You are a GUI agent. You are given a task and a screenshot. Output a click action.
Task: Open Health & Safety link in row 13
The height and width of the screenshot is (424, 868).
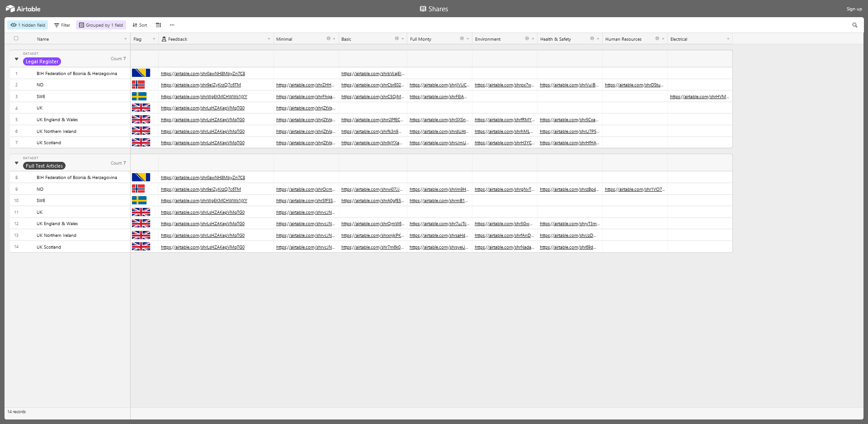[568, 236]
